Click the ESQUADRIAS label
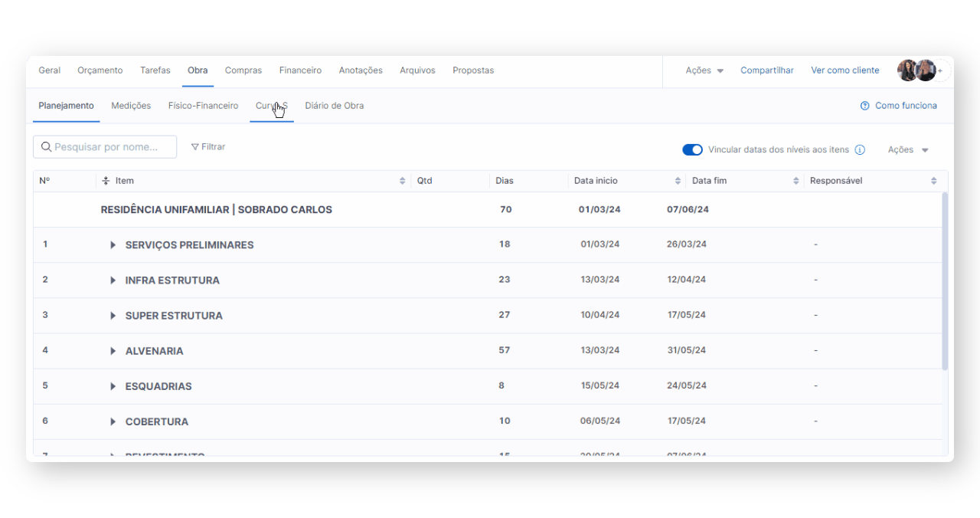 point(158,386)
